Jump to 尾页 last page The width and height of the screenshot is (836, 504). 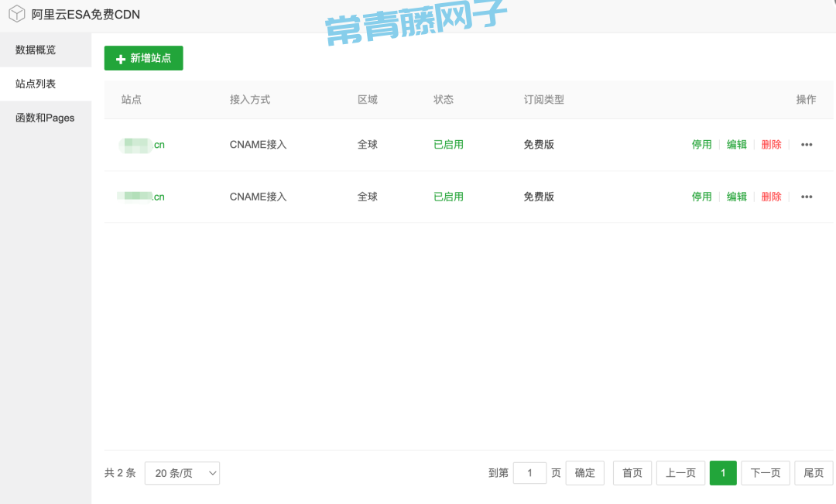(814, 473)
